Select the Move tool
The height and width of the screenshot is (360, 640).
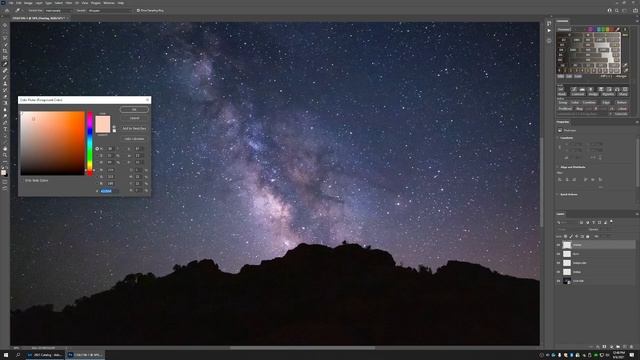5,25
